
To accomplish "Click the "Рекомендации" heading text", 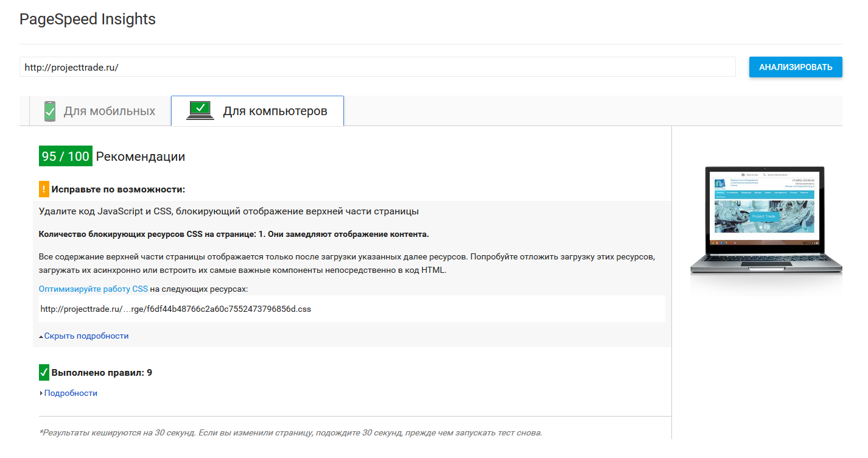I will 141,157.
